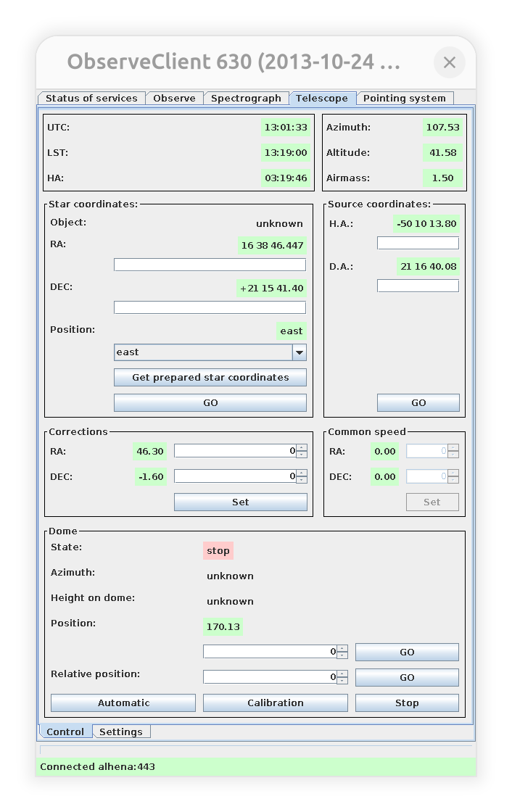This screenshot has width=512, height=812.
Task: Click the dome position value 170.13
Action: [x=223, y=627]
